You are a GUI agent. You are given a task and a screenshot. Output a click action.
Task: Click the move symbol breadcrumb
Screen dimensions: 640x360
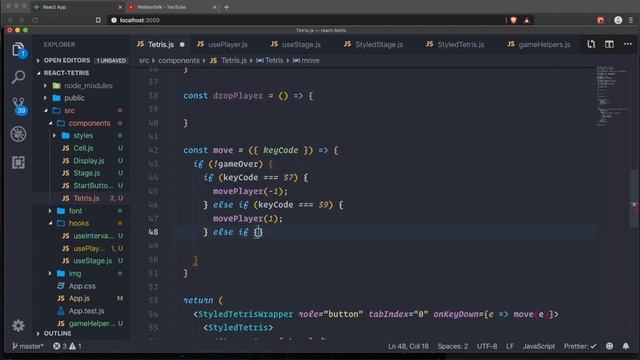306,60
